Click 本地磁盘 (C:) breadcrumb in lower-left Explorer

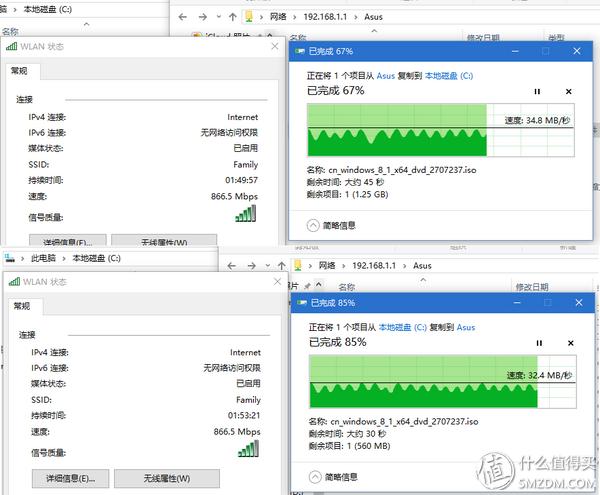pos(96,259)
